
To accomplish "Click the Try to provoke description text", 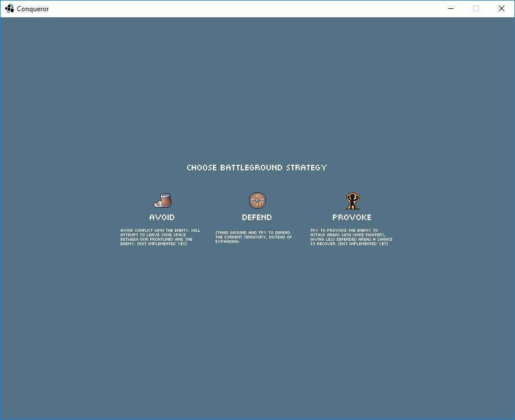I will pos(351,237).
